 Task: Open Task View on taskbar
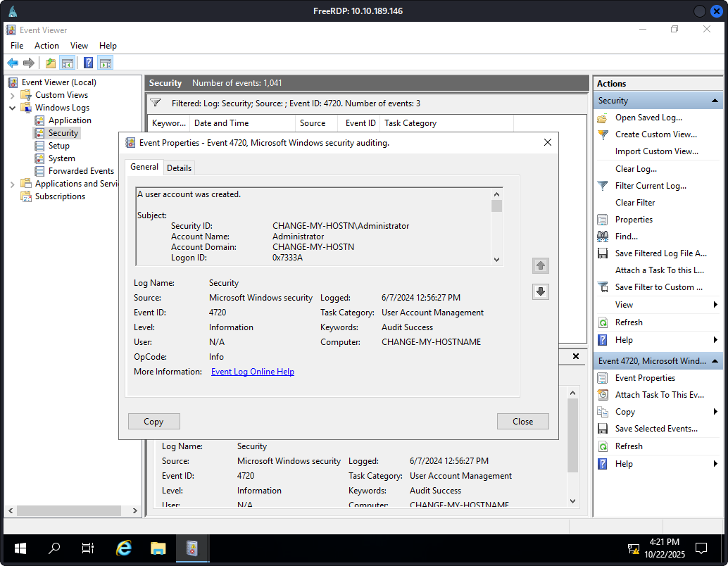(x=88, y=549)
